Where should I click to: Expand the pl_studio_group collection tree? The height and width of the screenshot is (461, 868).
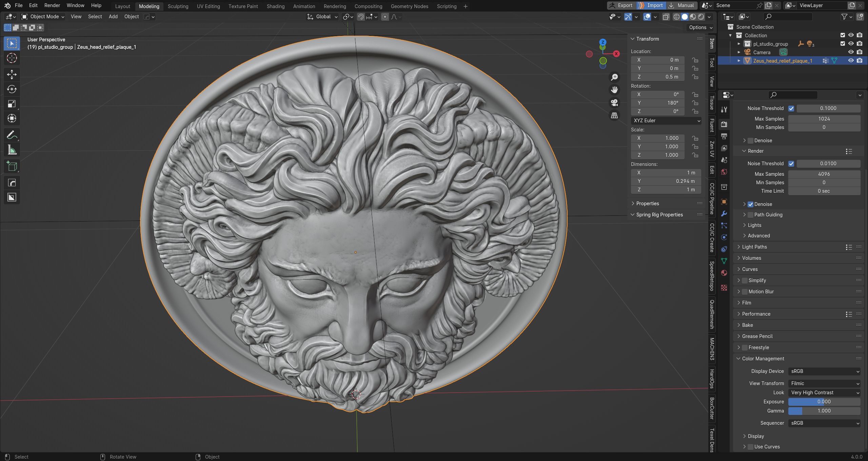tap(739, 44)
